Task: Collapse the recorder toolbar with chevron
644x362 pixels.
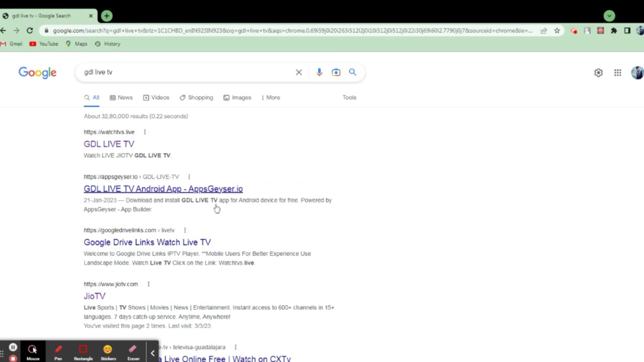Action: pos(152,353)
